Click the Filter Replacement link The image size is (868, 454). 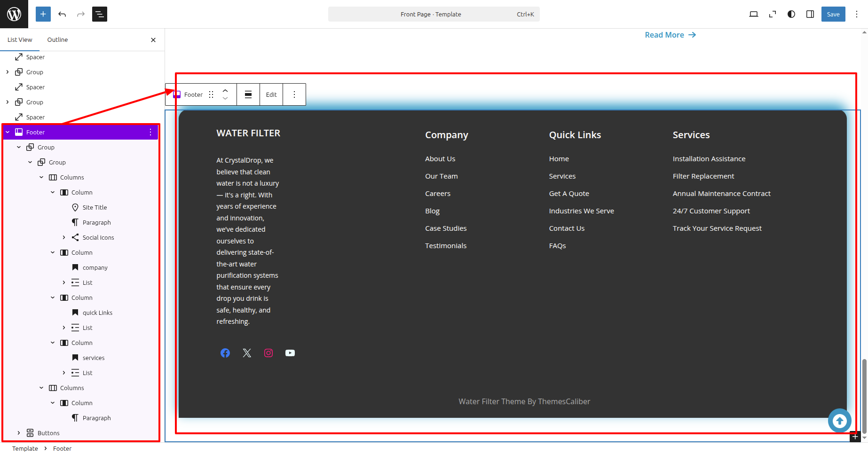(703, 176)
